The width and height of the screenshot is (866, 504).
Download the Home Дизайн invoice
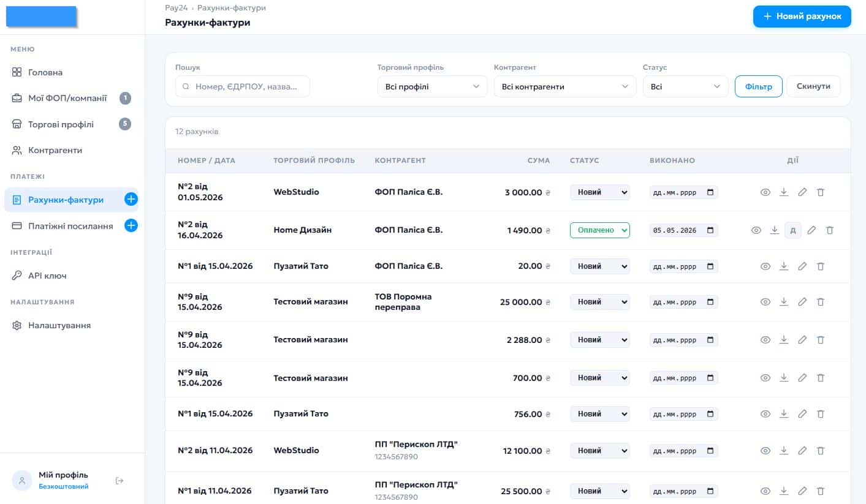click(775, 230)
